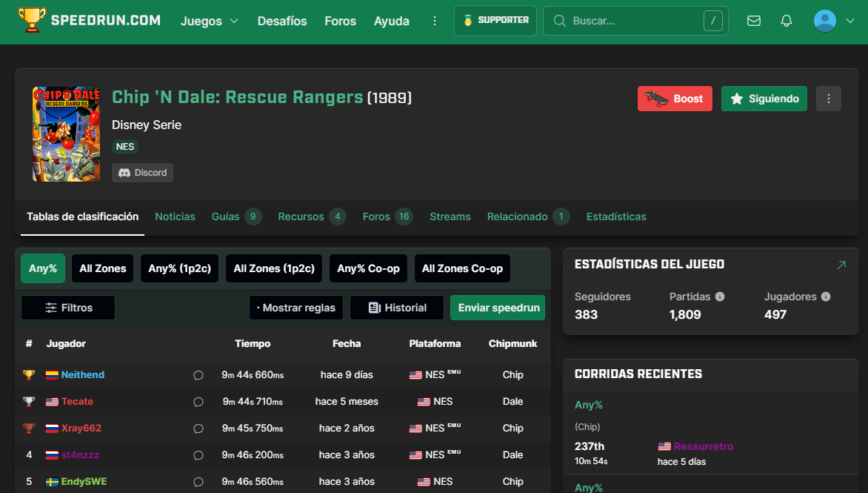This screenshot has width=868, height=493.
Task: Click the info icon next to Partidas
Action: click(719, 297)
